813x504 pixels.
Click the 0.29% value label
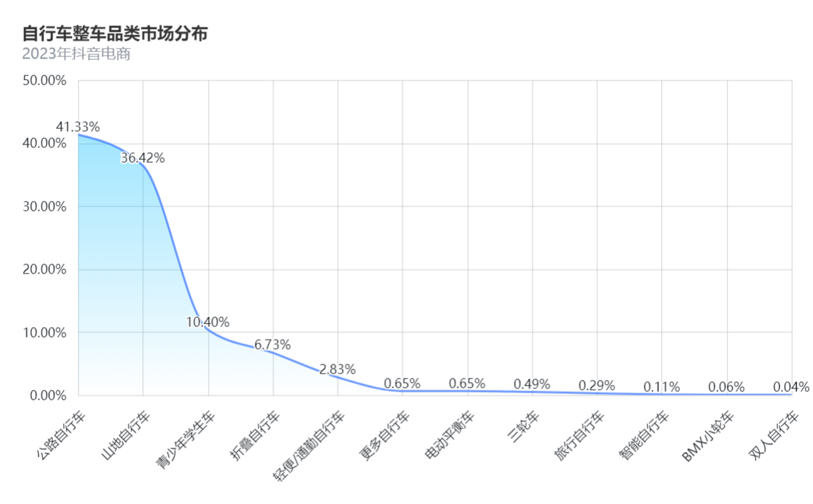coord(597,386)
